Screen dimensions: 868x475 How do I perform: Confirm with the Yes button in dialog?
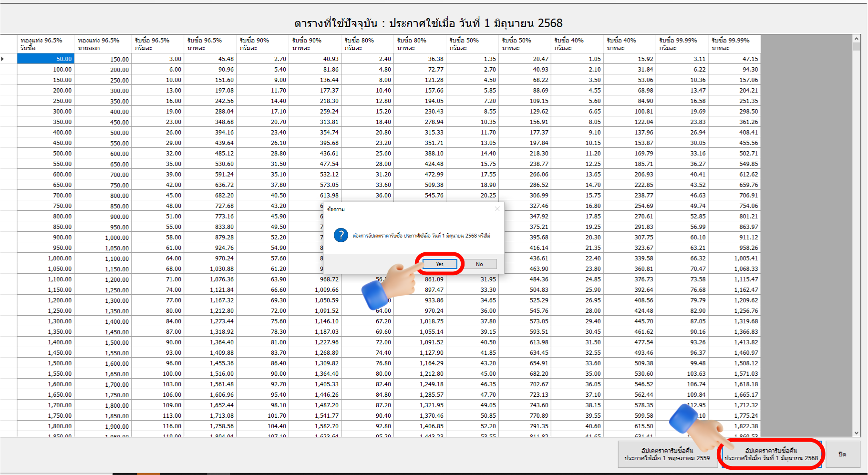point(440,264)
